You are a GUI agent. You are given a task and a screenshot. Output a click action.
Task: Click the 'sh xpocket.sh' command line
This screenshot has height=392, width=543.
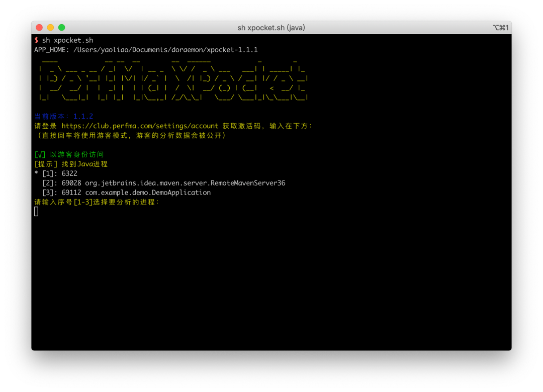(x=64, y=40)
